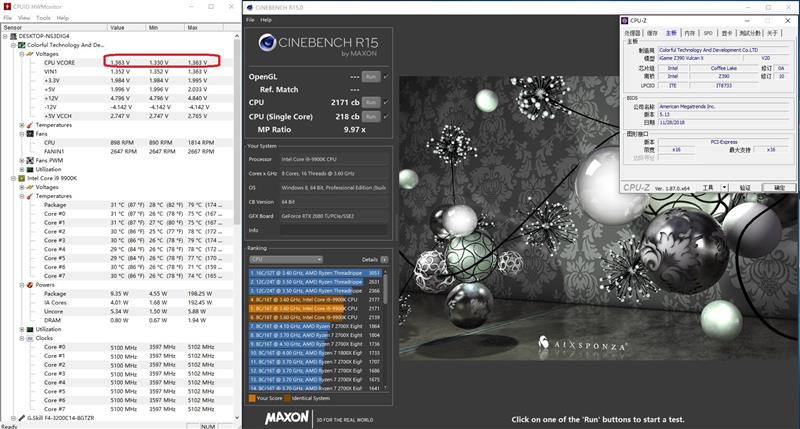
Task: Click the Your Score orange swatch
Action: (252, 398)
